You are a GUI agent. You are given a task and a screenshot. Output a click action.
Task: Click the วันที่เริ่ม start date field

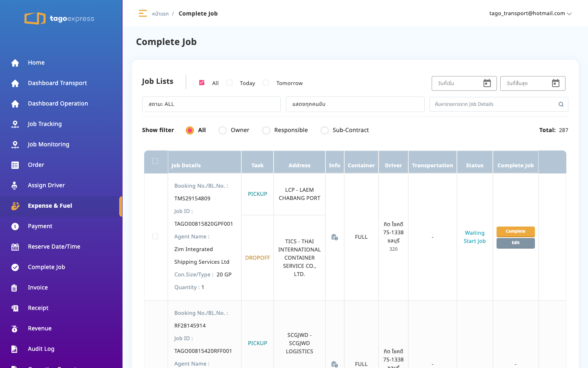[x=464, y=83]
